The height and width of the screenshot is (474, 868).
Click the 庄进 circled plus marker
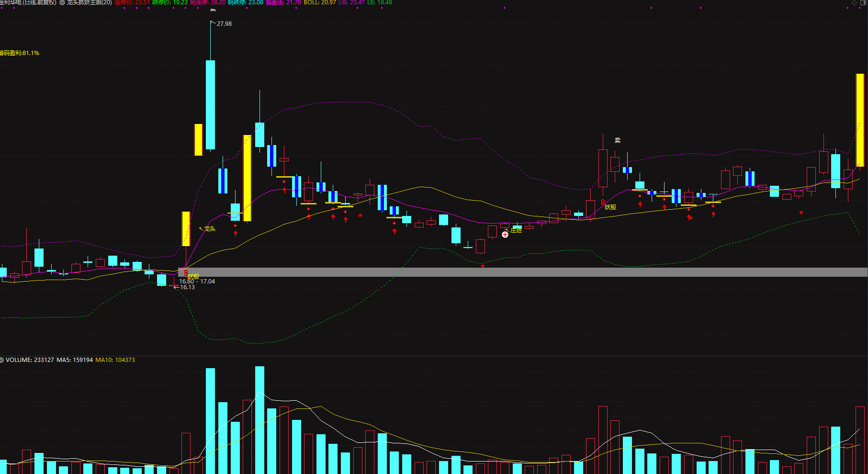pos(505,234)
